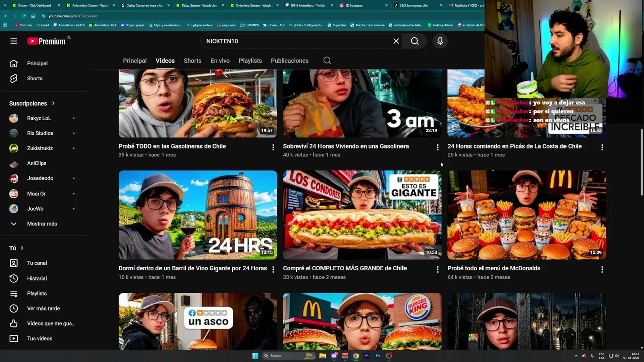Open options menu for Gasolineras de Chile video
Image resolution: width=644 pixels, height=362 pixels.
pyautogui.click(x=273, y=147)
